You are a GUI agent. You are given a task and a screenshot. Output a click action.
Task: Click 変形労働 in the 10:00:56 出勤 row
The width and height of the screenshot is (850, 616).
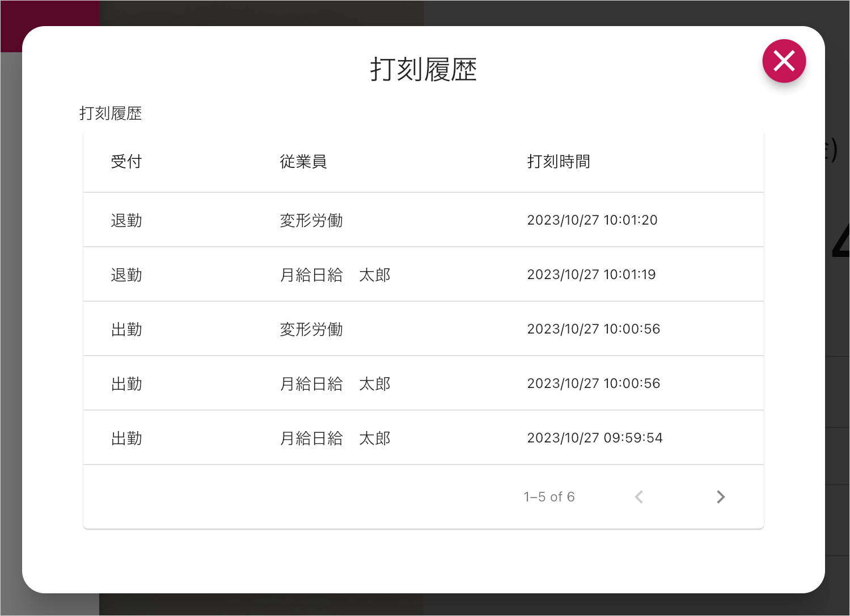click(x=311, y=329)
